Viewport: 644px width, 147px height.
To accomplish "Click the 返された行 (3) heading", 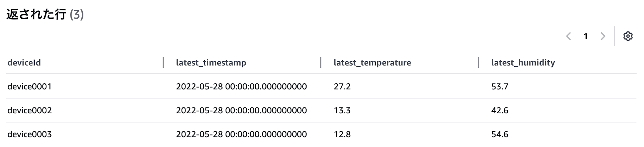I will [x=45, y=14].
